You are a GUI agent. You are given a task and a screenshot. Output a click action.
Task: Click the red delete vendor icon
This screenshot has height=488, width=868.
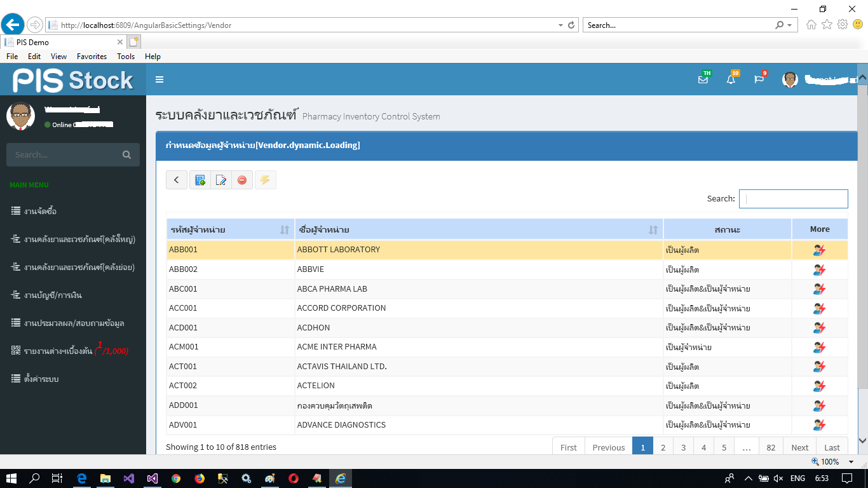[x=242, y=180]
